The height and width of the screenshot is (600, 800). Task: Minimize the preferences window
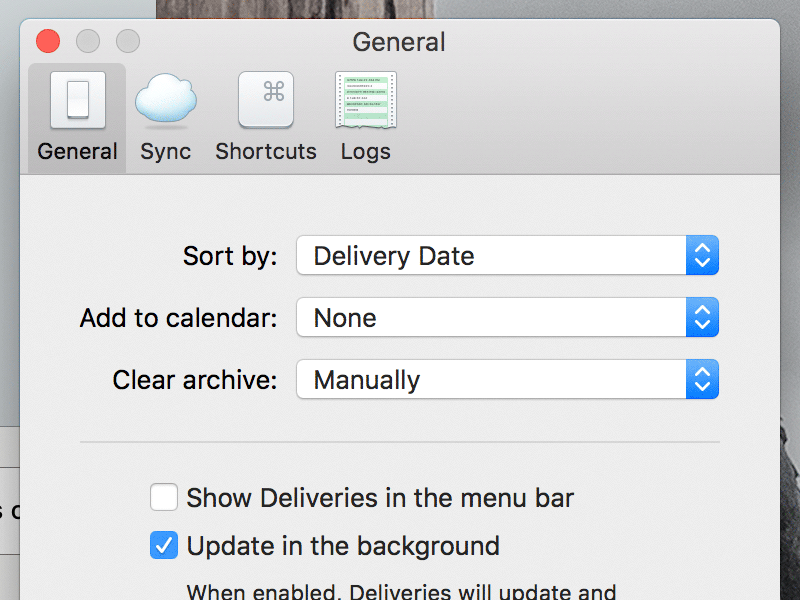tap(87, 41)
